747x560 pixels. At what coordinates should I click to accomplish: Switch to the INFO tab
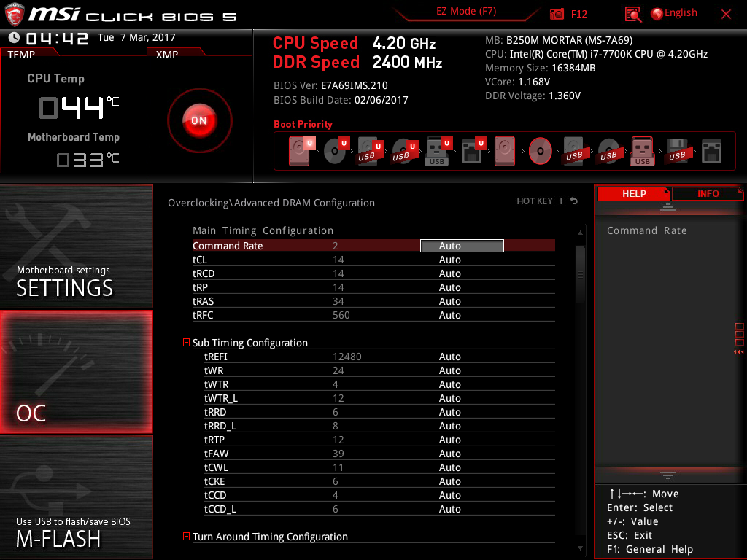[x=707, y=193]
